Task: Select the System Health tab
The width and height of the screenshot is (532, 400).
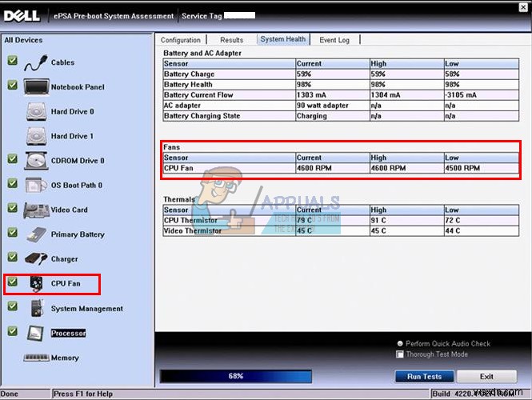Action: [x=283, y=39]
